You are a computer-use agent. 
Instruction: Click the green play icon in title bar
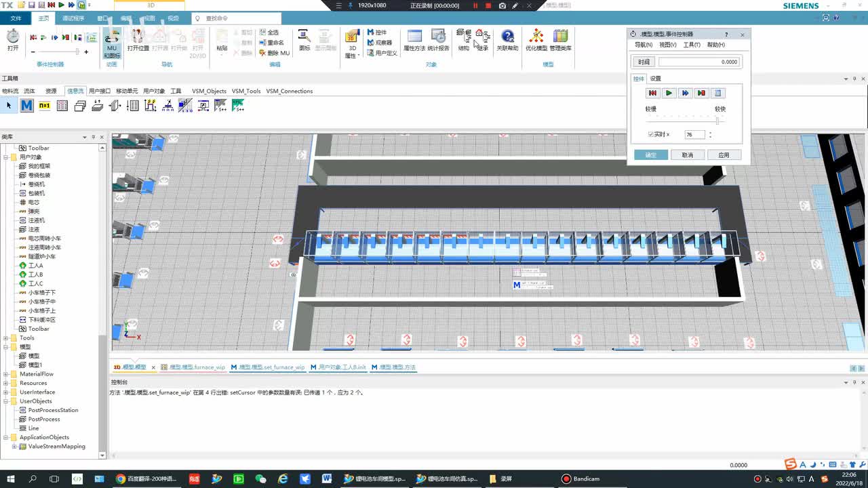pyautogui.click(x=61, y=5)
